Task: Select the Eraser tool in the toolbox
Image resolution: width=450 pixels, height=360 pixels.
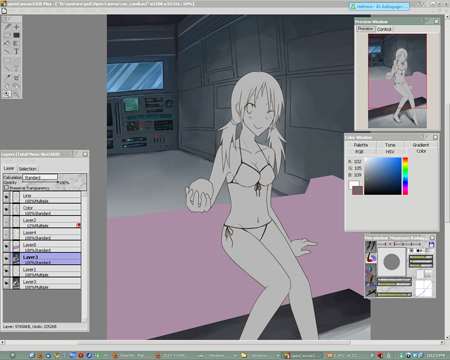Action: pyautogui.click(x=7, y=35)
